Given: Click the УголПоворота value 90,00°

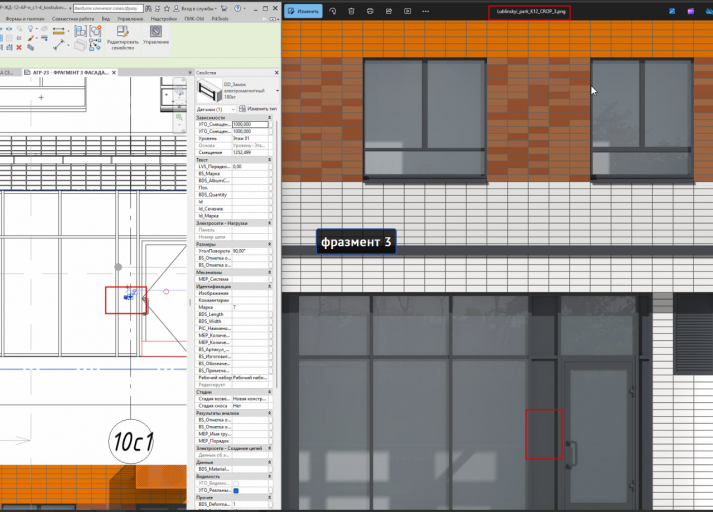Looking at the screenshot, I should point(250,251).
